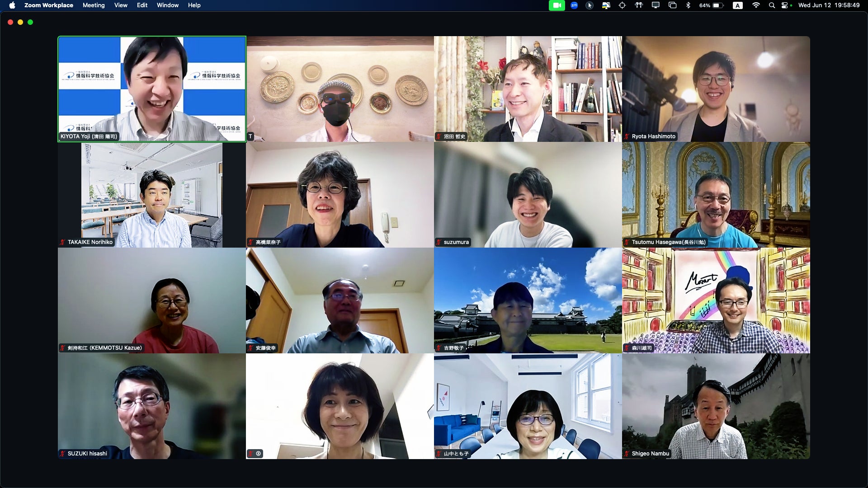Click muted mic icon beside suzumura
The image size is (868, 488).
[x=439, y=242]
